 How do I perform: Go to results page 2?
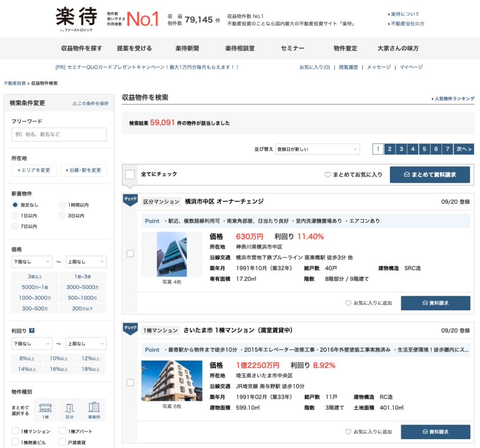pyautogui.click(x=390, y=149)
